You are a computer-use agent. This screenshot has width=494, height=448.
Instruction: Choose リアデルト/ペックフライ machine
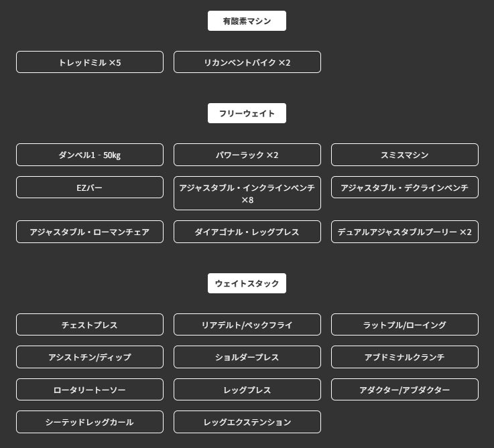[247, 325]
